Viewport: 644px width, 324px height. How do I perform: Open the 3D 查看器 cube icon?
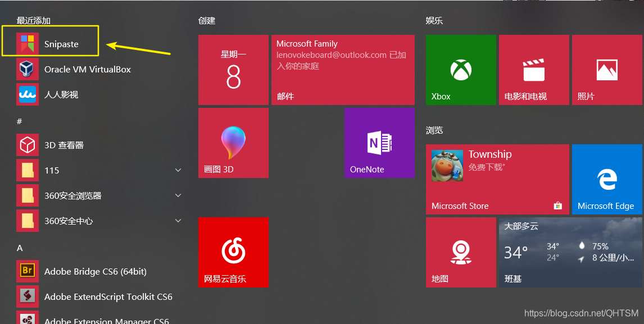click(28, 145)
